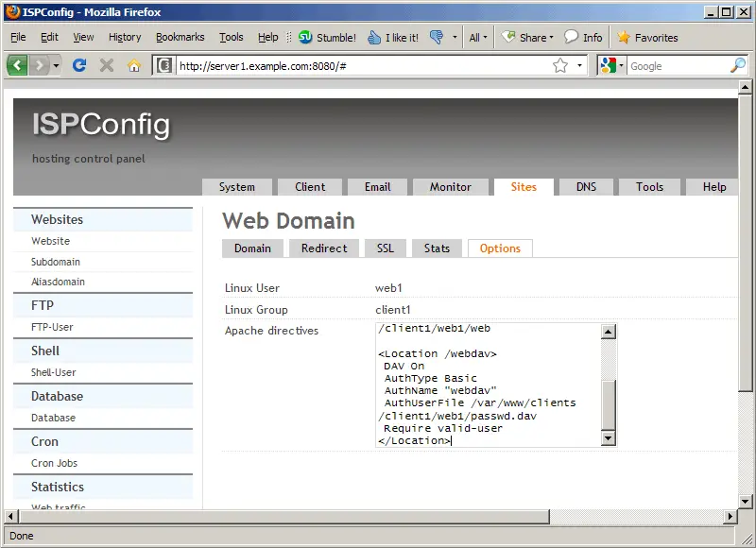This screenshot has width=756, height=548.
Task: Click the ISPConfig logo heading
Action: click(x=101, y=125)
